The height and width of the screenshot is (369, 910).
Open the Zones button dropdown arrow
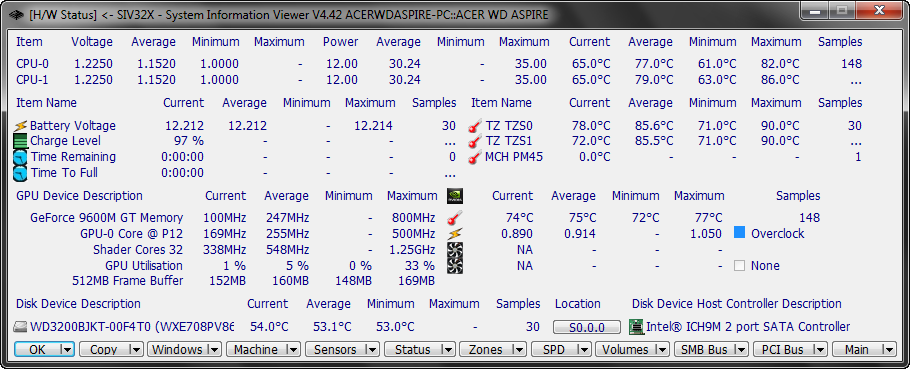519,349
